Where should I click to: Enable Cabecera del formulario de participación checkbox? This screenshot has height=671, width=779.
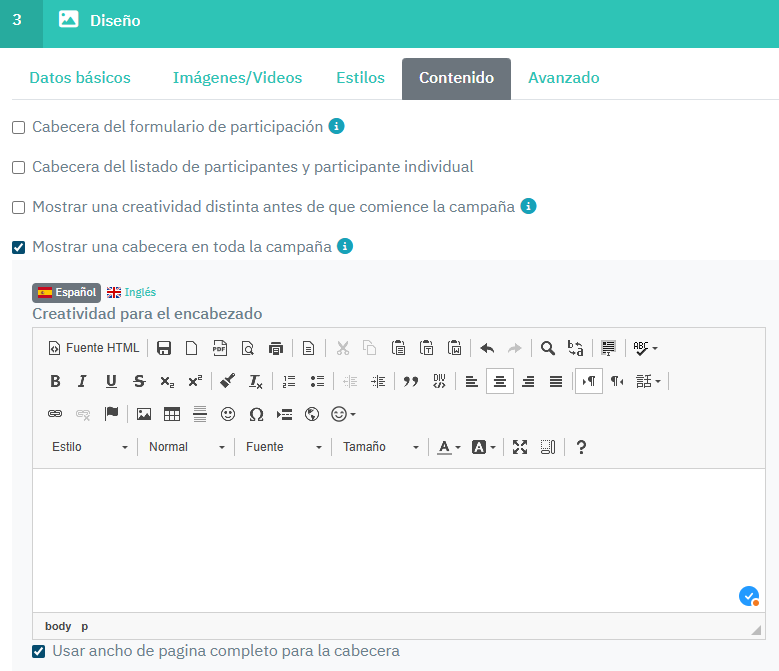pyautogui.click(x=18, y=128)
